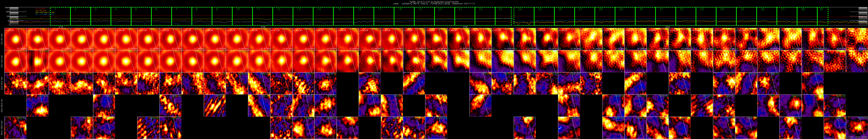Image resolution: width=868 pixels, height=139 pixels.
Task: Select time interval 13 in the lightcurve plot
Action: (x=303, y=16)
